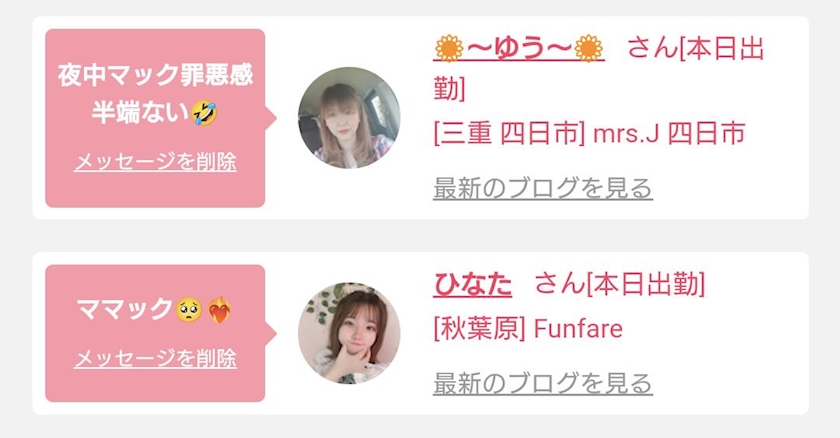Delete the 夜中マック罪悪感 message

point(155,162)
